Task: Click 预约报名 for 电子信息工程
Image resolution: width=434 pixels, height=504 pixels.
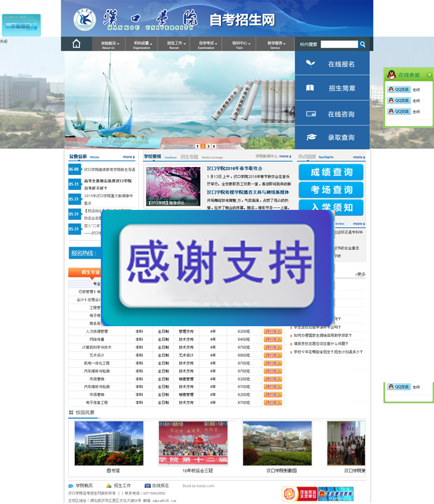Action: (x=272, y=402)
